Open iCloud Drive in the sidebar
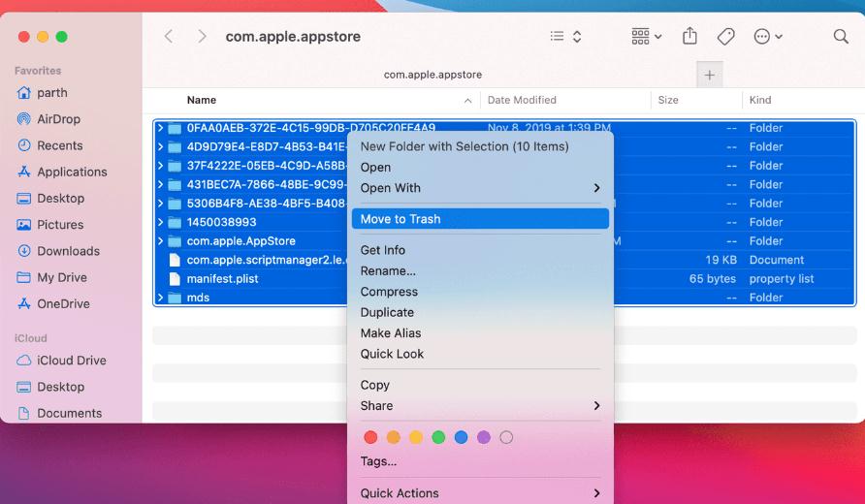865x504 pixels. click(x=71, y=361)
